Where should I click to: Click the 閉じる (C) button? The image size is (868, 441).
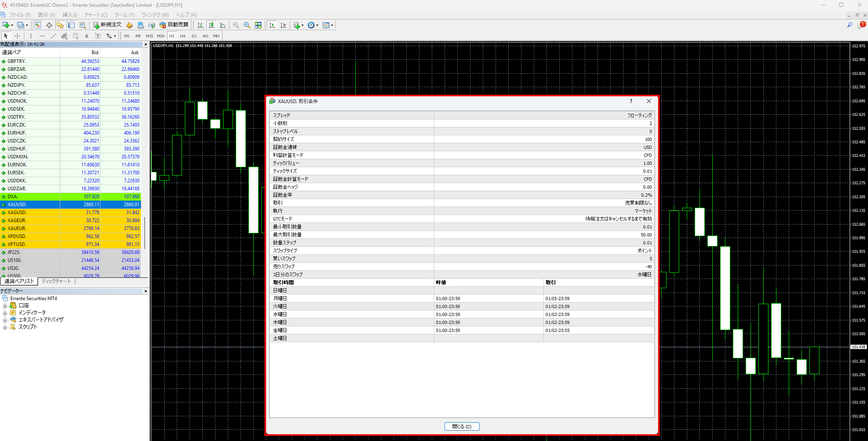pos(462,426)
